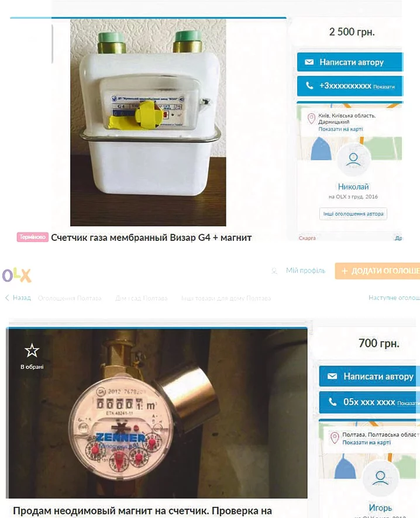Add listing to favorites star icon

click(32, 351)
